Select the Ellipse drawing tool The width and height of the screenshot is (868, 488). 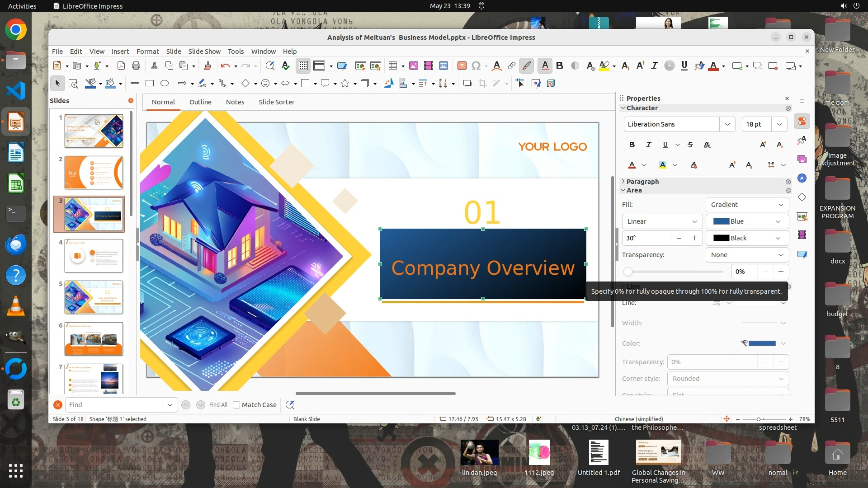[165, 83]
